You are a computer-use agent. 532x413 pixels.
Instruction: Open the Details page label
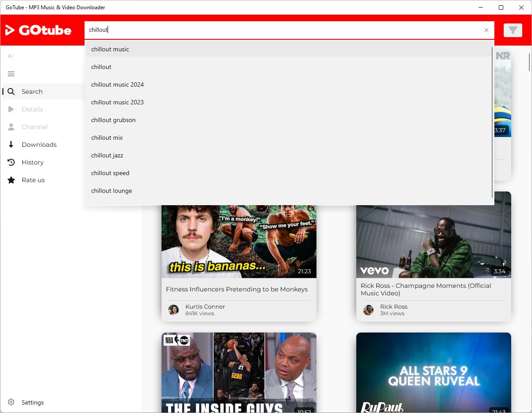pyautogui.click(x=32, y=109)
